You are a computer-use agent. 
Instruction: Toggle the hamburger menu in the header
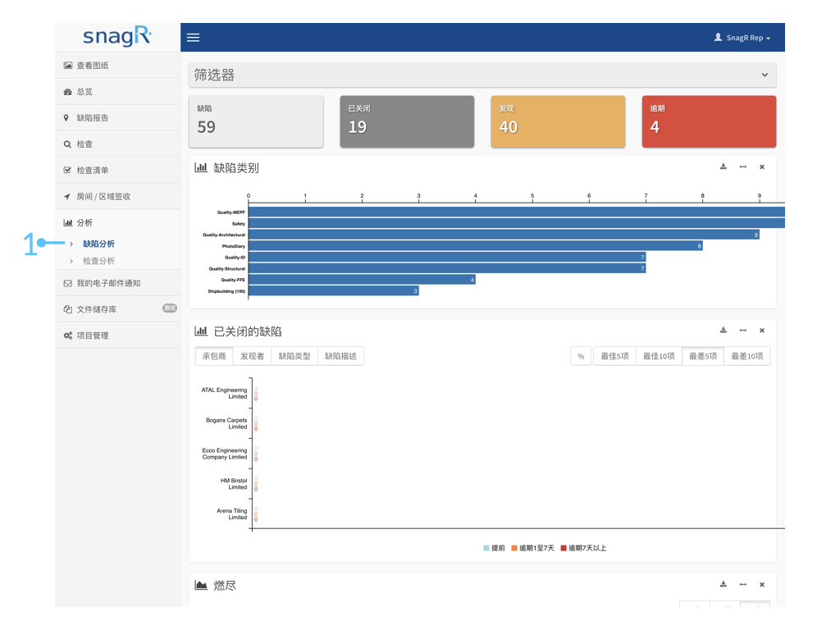pos(193,38)
